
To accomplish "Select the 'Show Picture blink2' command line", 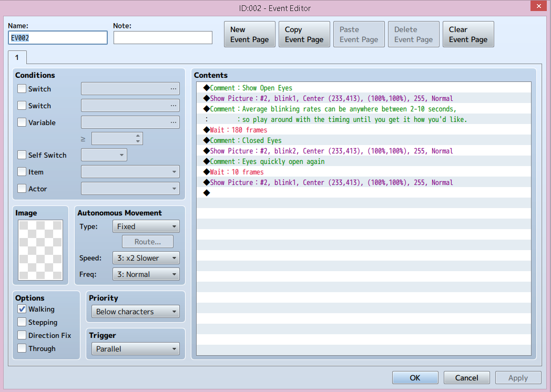I will click(364, 151).
